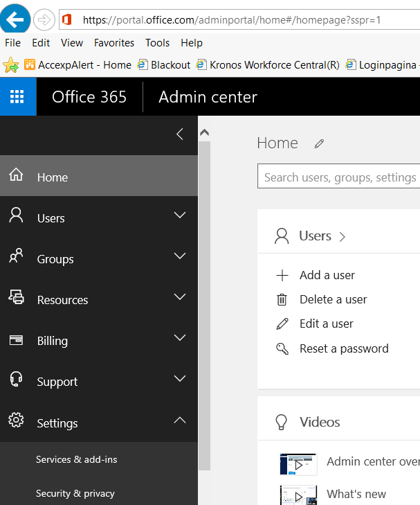Click the Edit a user link
The width and height of the screenshot is (420, 505).
[x=326, y=324]
